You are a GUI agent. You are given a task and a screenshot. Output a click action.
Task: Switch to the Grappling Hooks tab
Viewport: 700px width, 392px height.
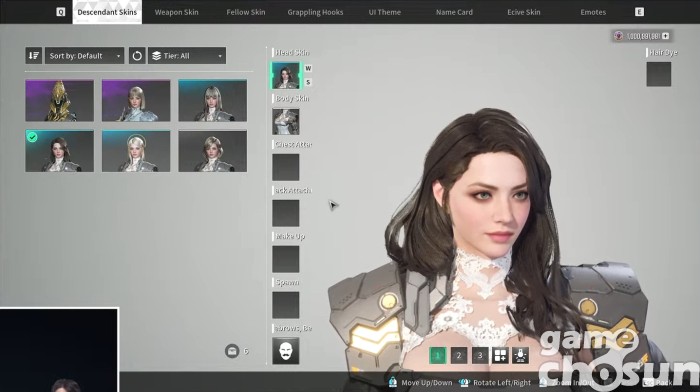click(x=315, y=12)
